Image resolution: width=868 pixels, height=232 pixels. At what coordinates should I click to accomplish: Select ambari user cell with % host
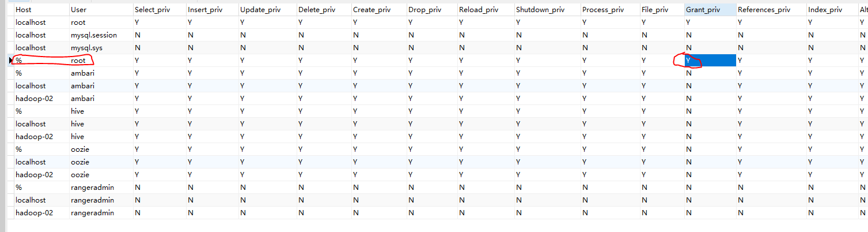pos(100,73)
